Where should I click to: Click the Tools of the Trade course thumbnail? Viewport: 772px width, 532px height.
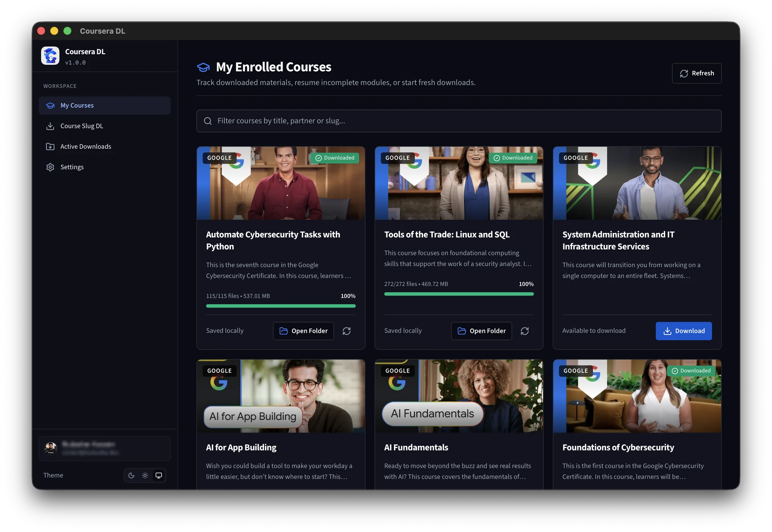coord(459,183)
